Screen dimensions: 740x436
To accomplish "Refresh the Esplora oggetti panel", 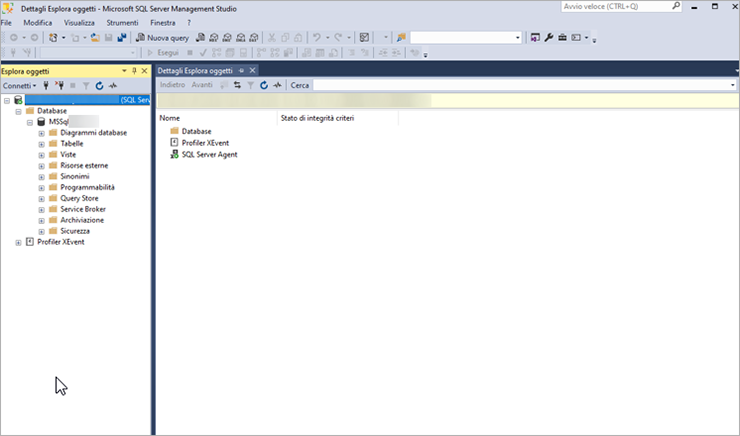I will pyautogui.click(x=99, y=85).
